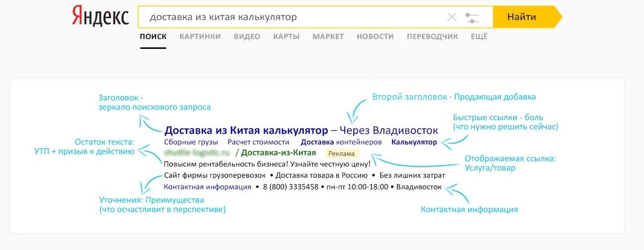Open the Расчет стоимости quick link

tap(258, 143)
